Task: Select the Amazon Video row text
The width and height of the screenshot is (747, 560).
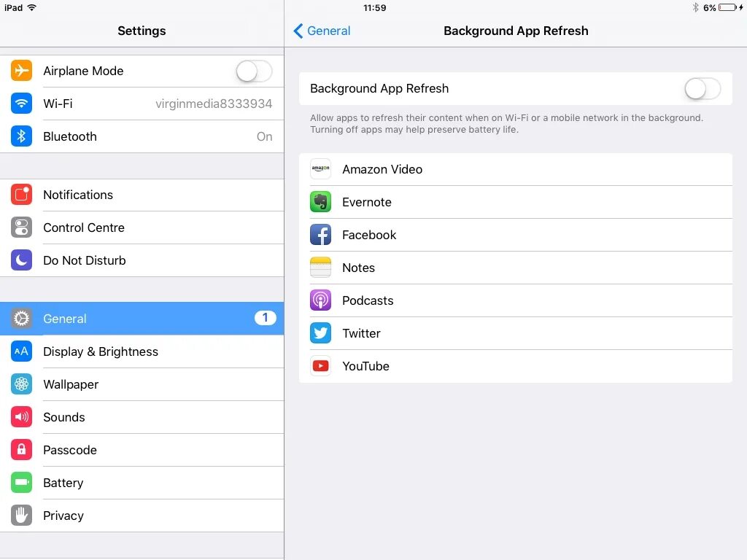Action: tap(382, 169)
